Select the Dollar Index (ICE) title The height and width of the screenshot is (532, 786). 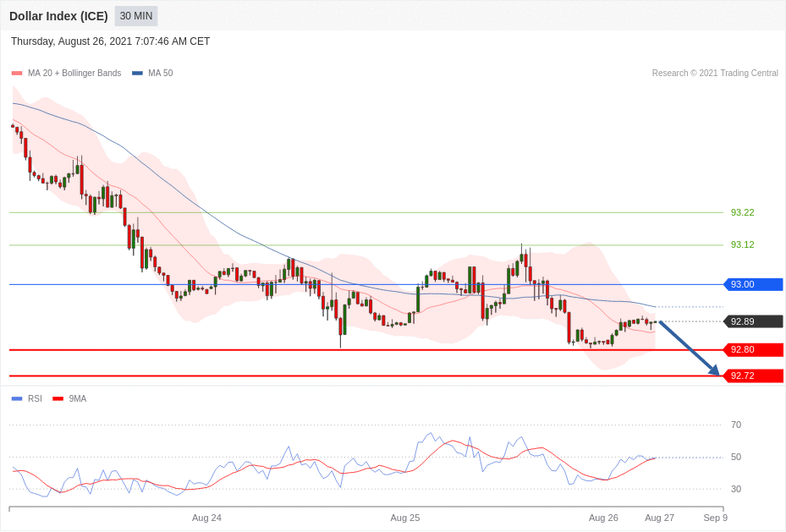point(58,16)
